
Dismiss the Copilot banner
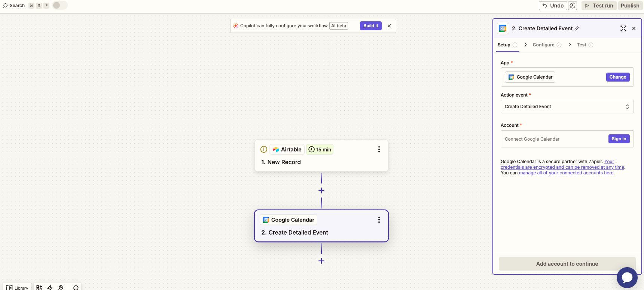click(x=389, y=26)
